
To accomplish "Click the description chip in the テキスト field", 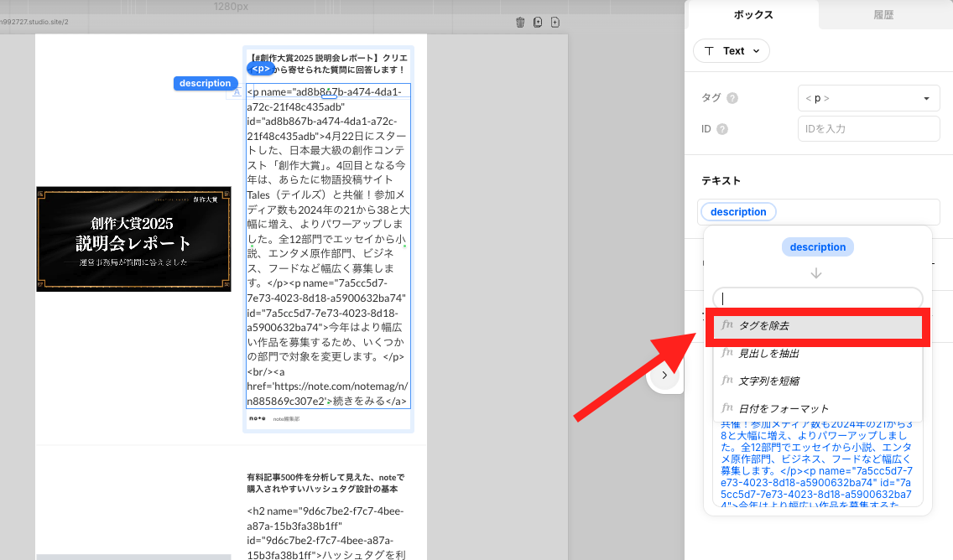I will click(738, 211).
